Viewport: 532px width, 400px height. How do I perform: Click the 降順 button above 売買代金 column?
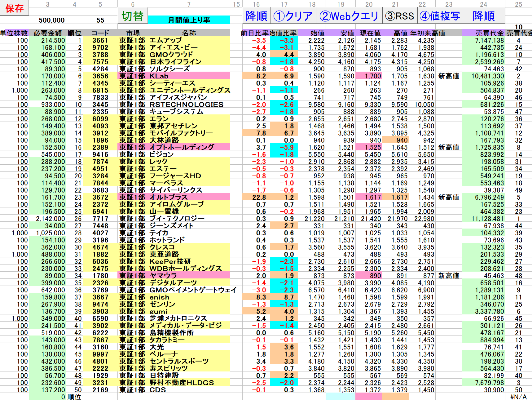pyautogui.click(x=484, y=16)
